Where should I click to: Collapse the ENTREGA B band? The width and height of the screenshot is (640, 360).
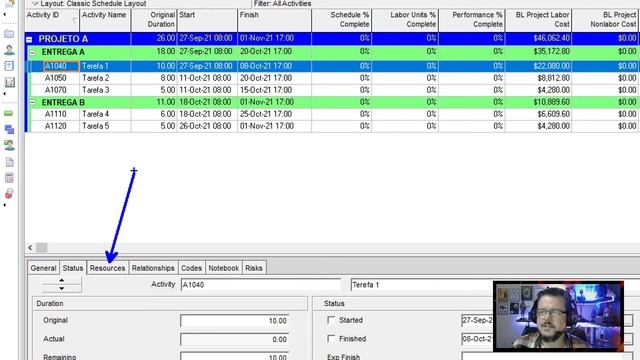[33, 102]
